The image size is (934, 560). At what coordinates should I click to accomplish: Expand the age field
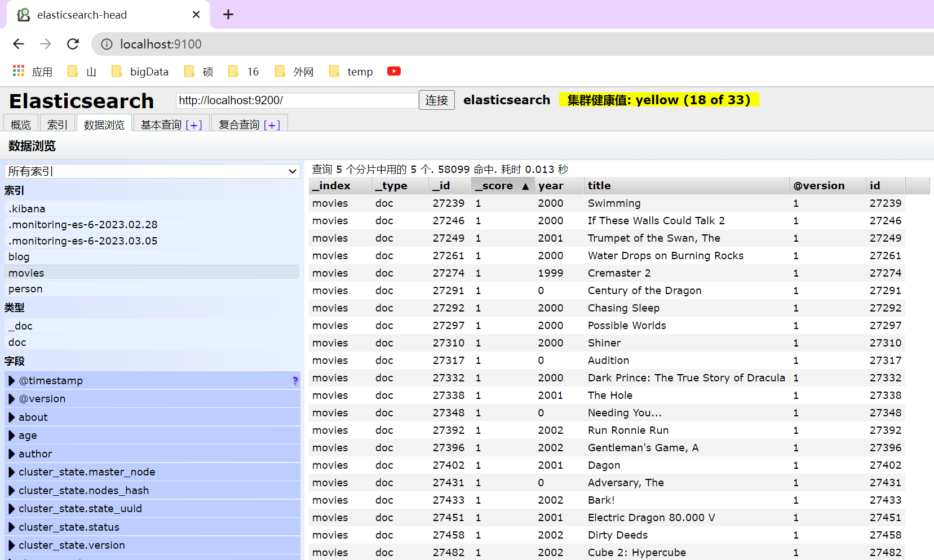click(x=12, y=435)
